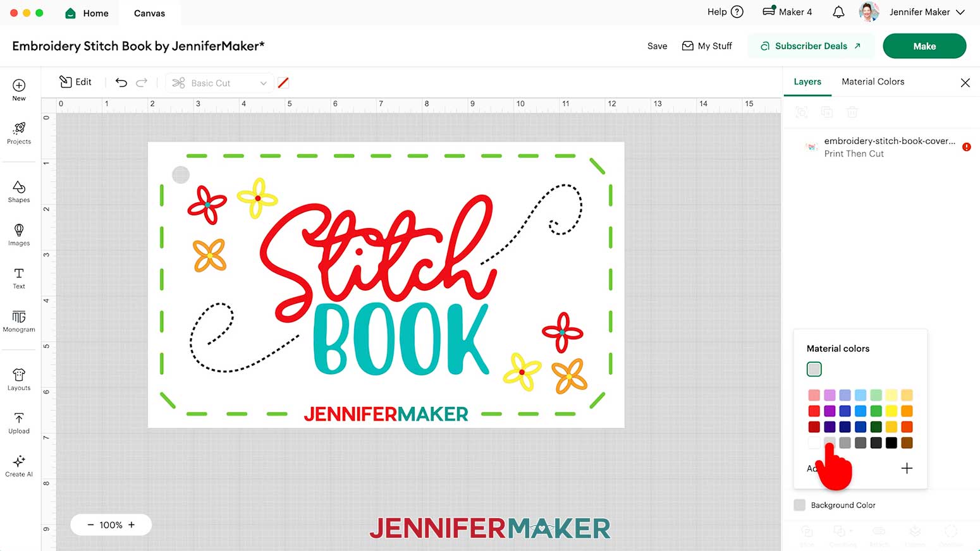Open the Images library
The width and height of the screenshot is (980, 551).
tap(19, 234)
